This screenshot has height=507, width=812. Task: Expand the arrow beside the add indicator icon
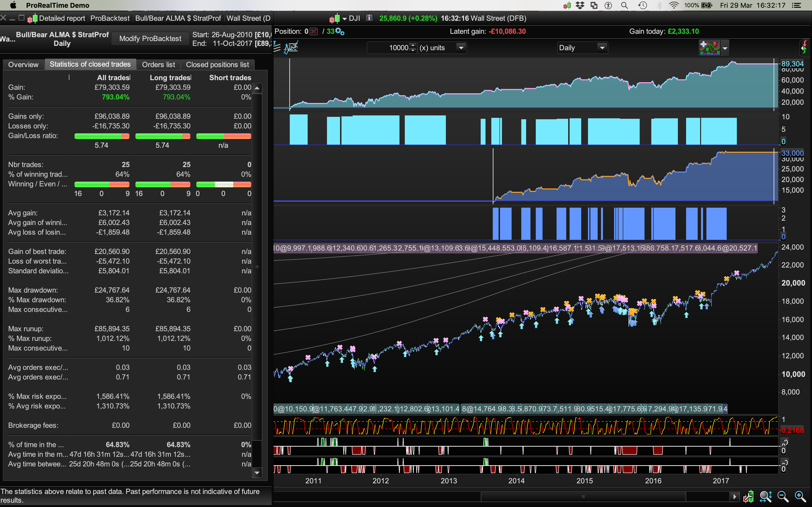(725, 48)
